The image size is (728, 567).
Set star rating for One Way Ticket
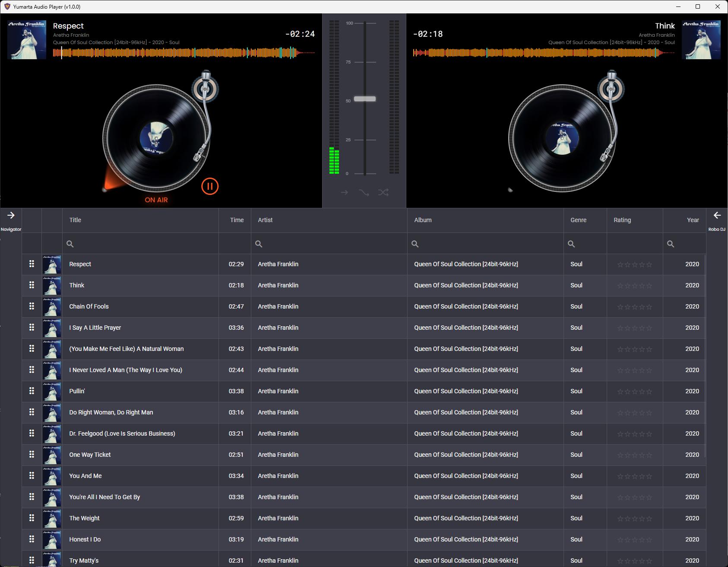coord(635,455)
